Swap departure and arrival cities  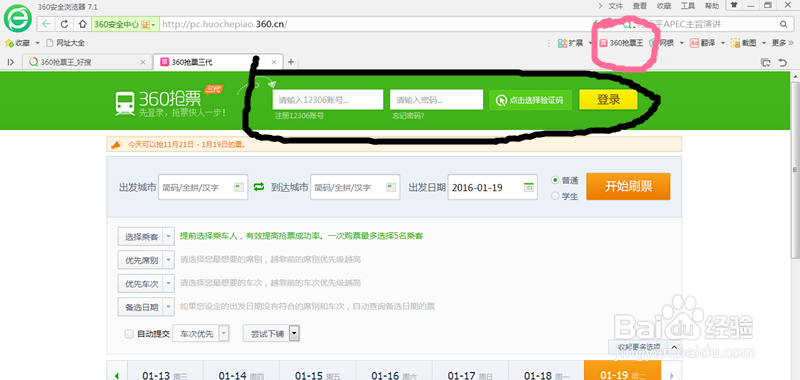(x=259, y=187)
